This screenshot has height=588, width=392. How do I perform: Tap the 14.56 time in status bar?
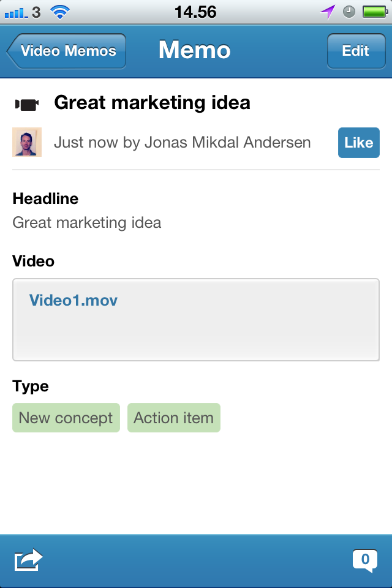point(195,12)
